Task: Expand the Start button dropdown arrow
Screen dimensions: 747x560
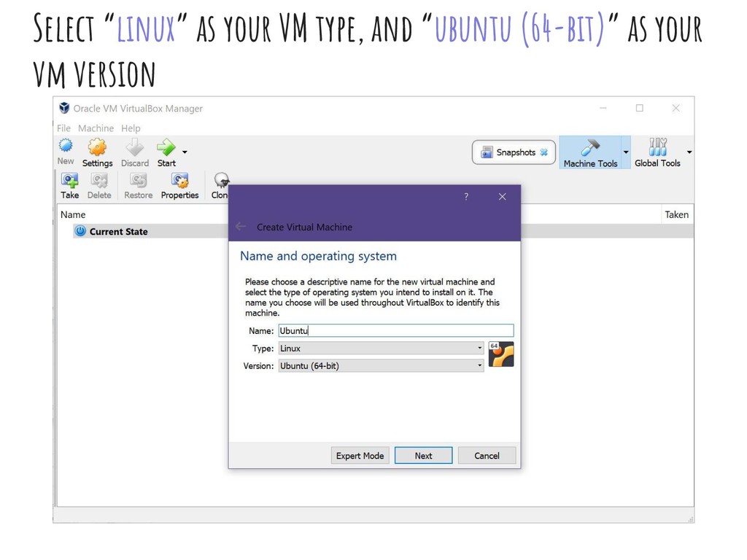Action: (185, 152)
